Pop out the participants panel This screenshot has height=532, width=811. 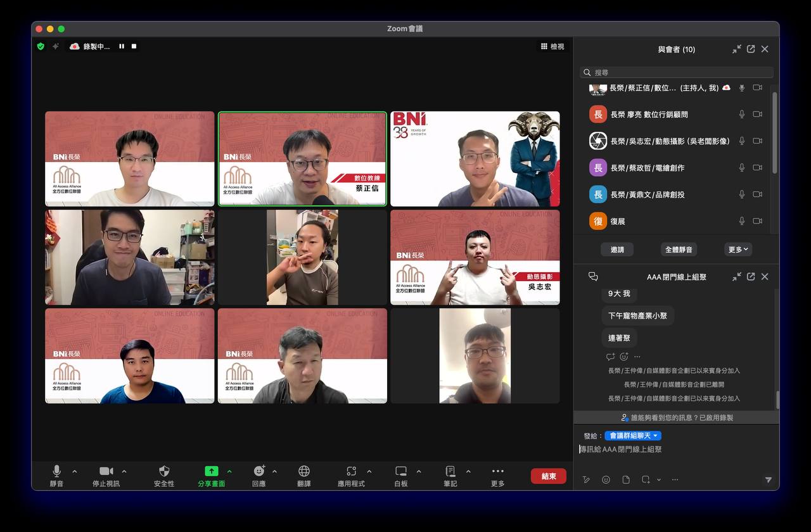pos(751,49)
